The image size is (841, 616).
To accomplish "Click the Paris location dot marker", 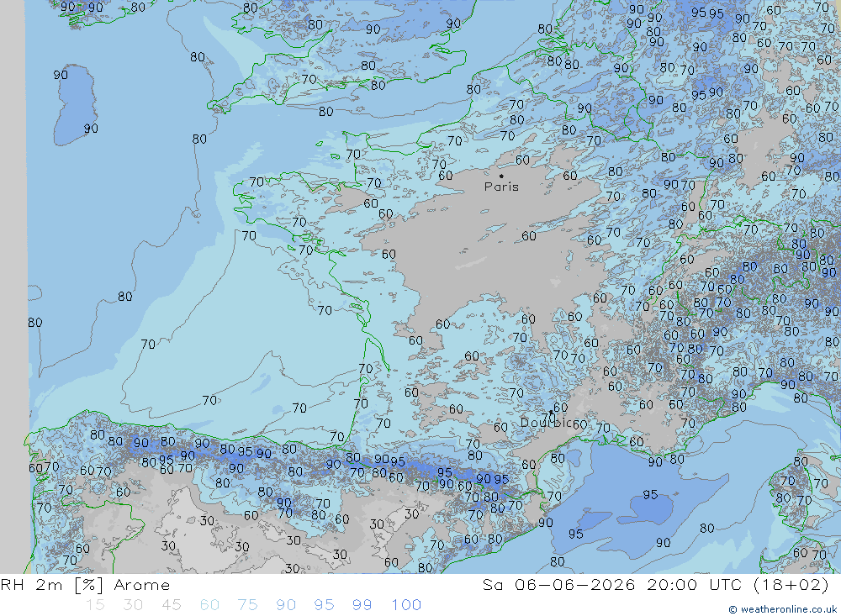I will click(x=501, y=176).
